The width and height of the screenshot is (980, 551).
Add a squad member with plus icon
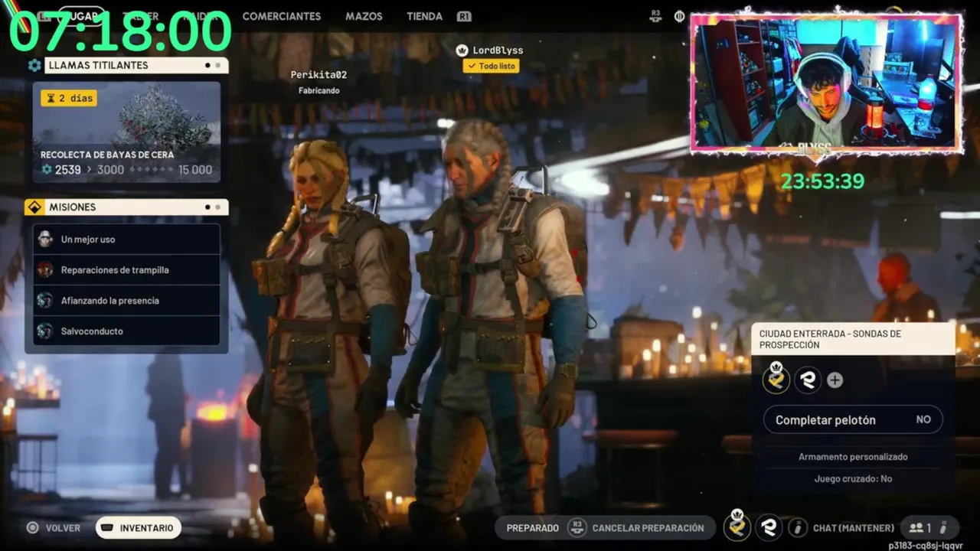pyautogui.click(x=835, y=380)
